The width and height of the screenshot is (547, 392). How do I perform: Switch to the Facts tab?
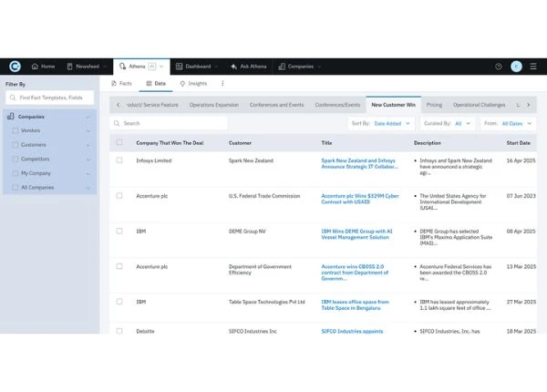point(121,83)
